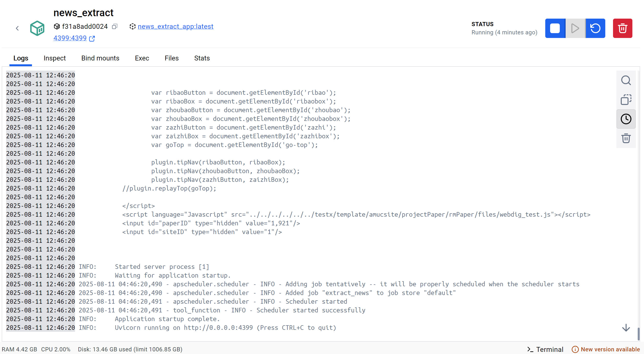
Task: Click the CPU 2.00% indicator
Action: point(56,349)
